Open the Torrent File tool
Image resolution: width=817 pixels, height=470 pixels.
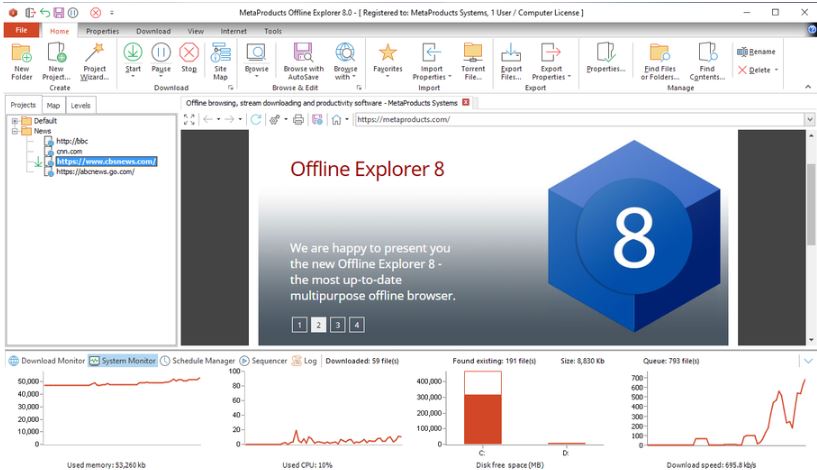[x=473, y=61]
